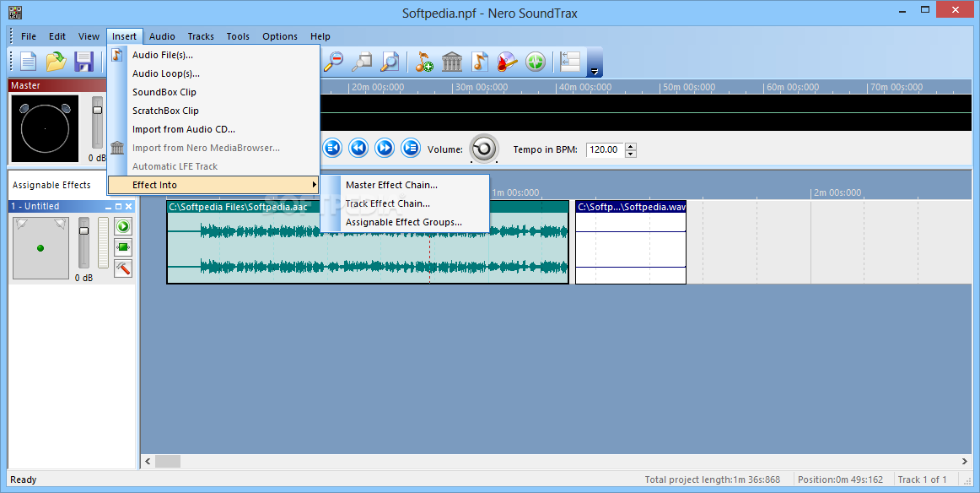980x493 pixels.
Task: Close the 1 - Untitled track panel
Action: pyautogui.click(x=129, y=207)
